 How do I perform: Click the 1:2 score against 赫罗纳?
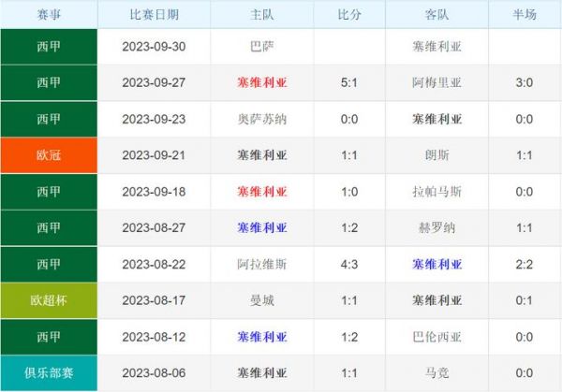[349, 227]
